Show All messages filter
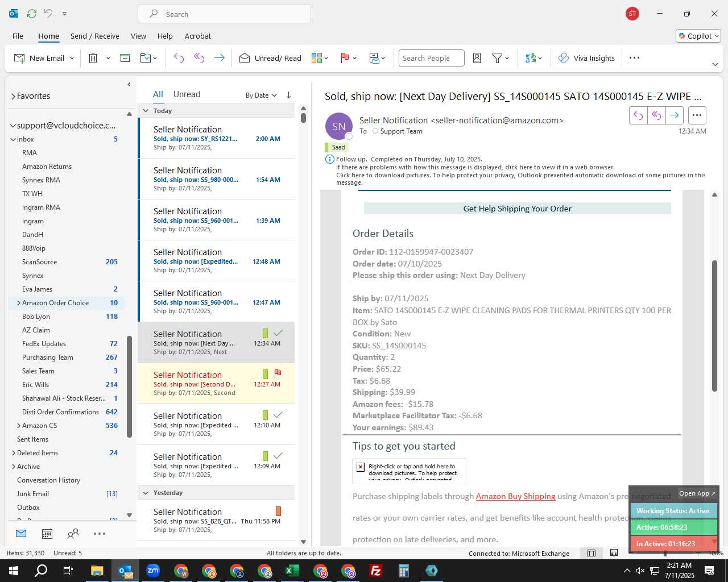The width and height of the screenshot is (728, 582). [158, 94]
